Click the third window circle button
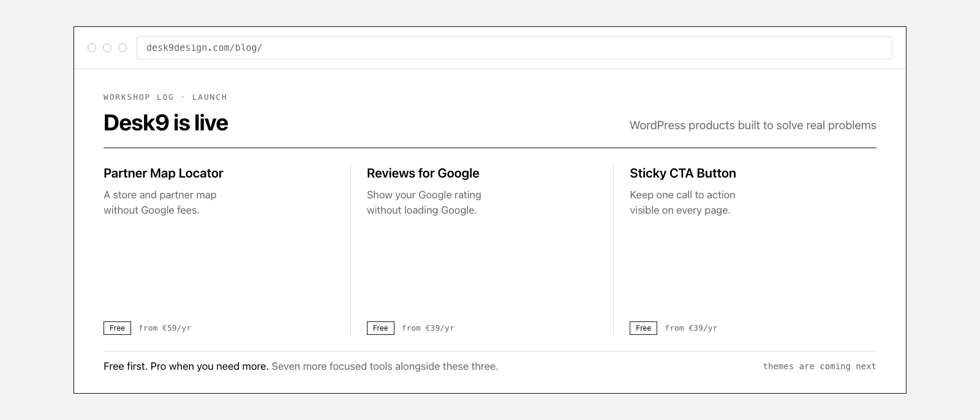 point(123,48)
